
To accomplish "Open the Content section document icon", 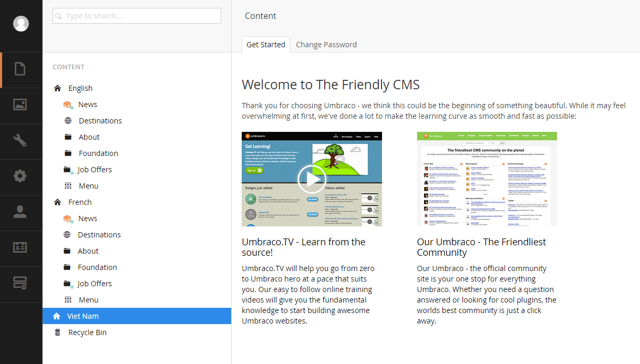I will point(20,69).
